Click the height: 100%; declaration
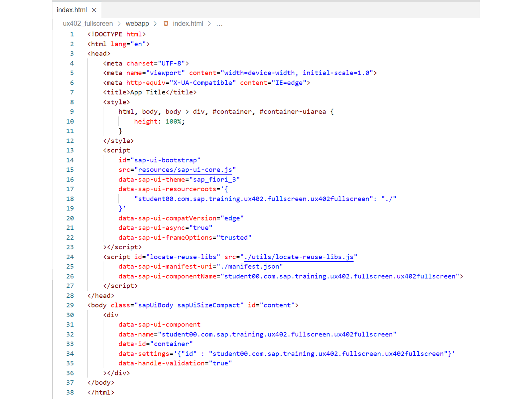 point(159,121)
